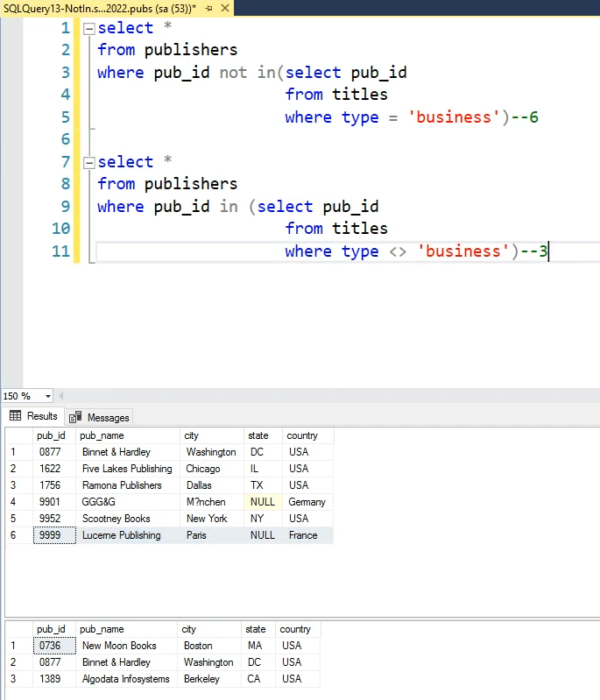
Task: Click the NULL state cell for GGG&G
Action: point(263,502)
